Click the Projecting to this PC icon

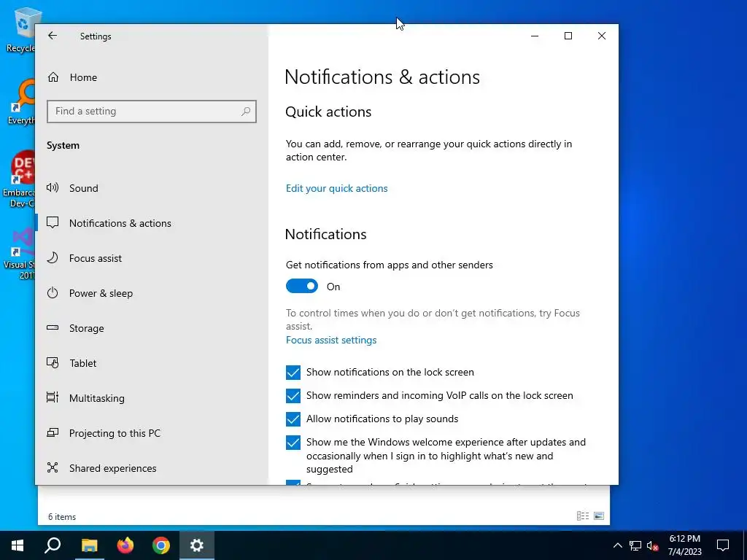[x=53, y=432]
